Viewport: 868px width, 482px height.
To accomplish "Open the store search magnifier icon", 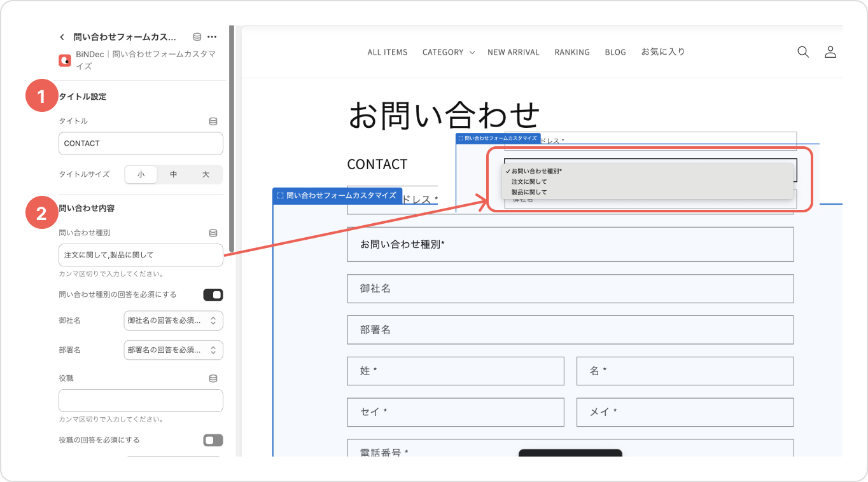I will (803, 52).
